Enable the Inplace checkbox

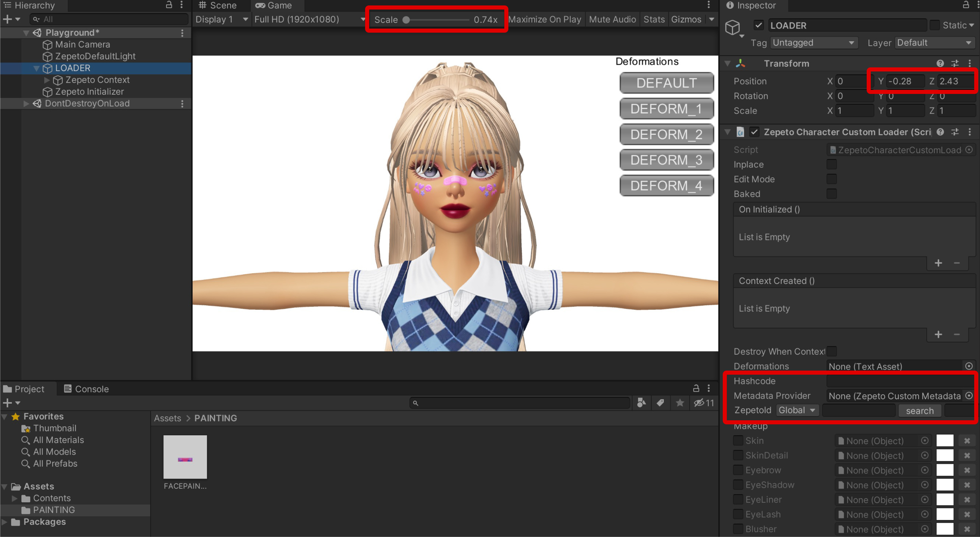[x=832, y=164]
